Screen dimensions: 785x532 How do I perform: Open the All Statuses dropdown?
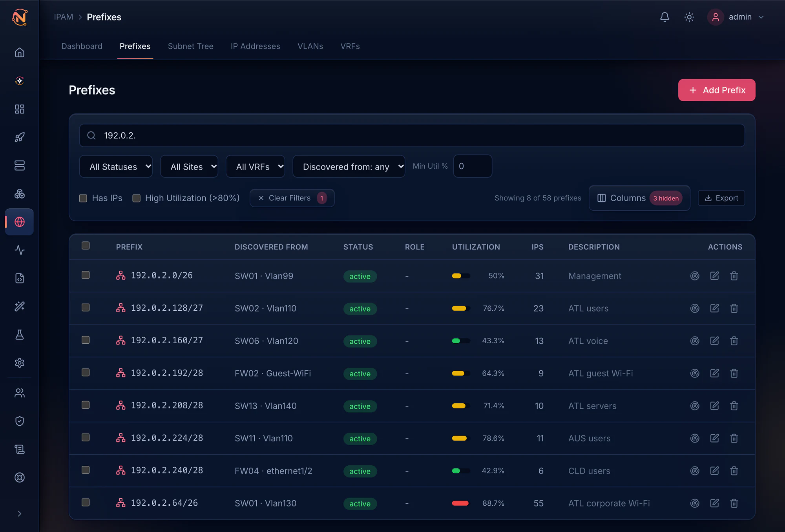coord(116,166)
